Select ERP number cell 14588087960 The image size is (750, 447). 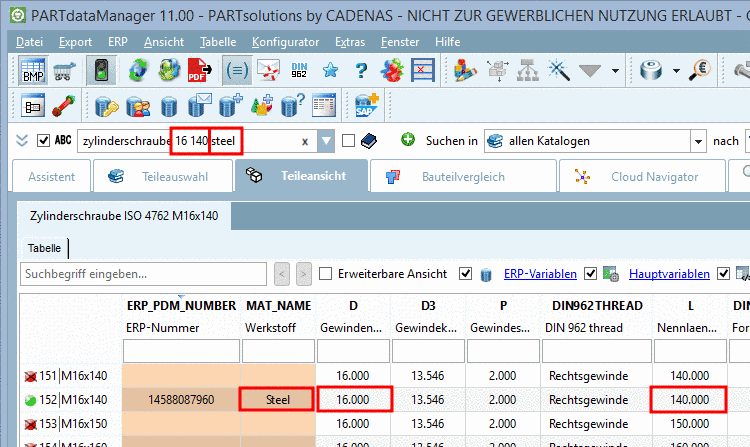tap(181, 400)
